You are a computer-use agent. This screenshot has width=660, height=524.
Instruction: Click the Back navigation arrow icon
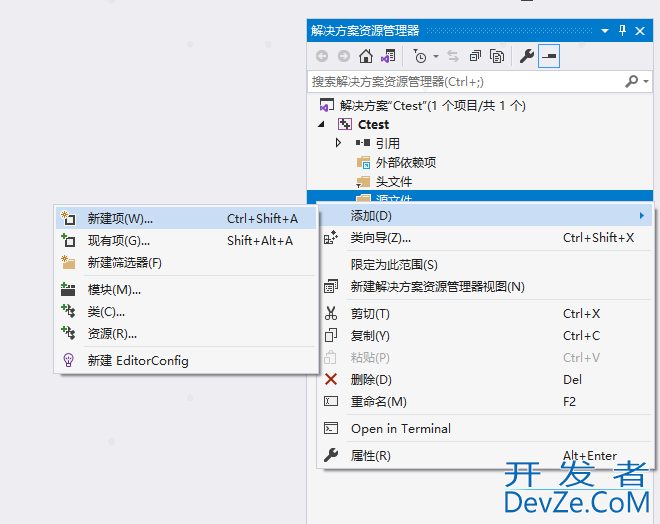tap(322, 56)
